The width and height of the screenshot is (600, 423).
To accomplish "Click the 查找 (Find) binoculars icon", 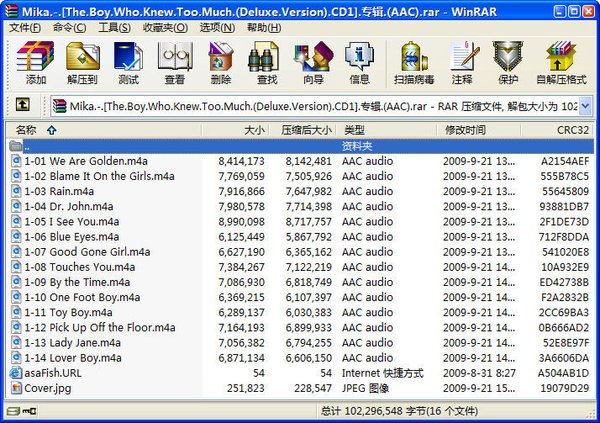I will [x=263, y=56].
